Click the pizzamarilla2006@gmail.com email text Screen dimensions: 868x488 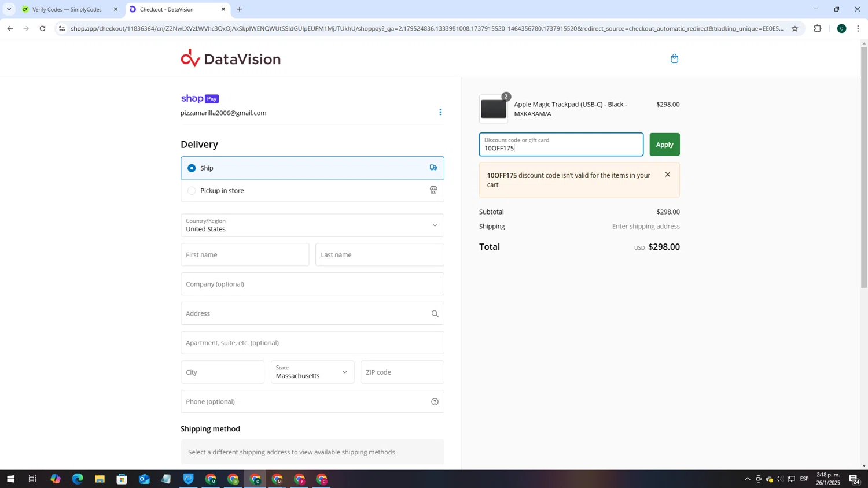pos(223,113)
